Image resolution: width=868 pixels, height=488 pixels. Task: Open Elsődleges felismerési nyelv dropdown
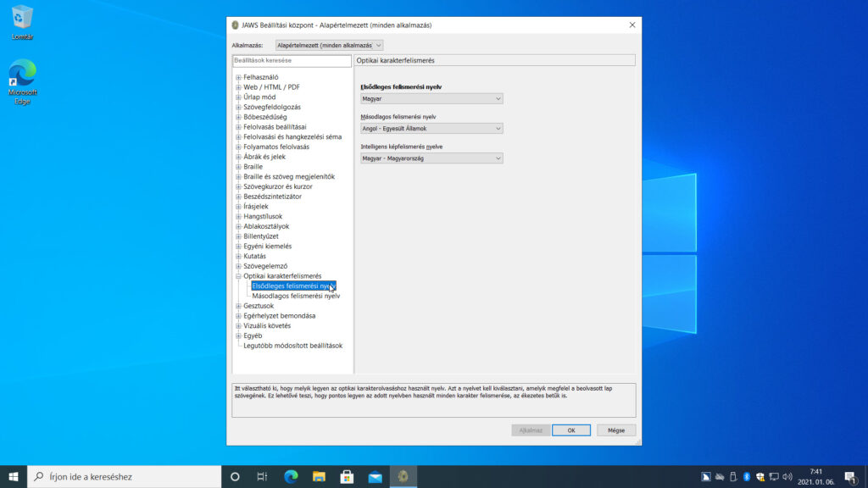pos(431,98)
